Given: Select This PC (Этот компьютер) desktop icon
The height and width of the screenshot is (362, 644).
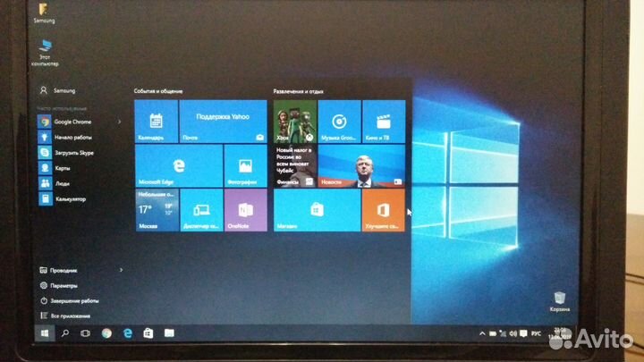Looking at the screenshot, I should click(x=45, y=53).
